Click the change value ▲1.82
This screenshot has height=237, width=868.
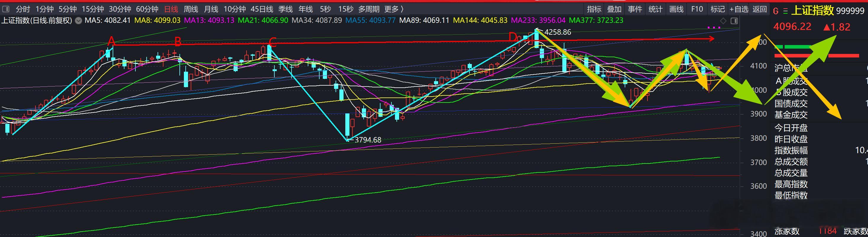click(837, 27)
